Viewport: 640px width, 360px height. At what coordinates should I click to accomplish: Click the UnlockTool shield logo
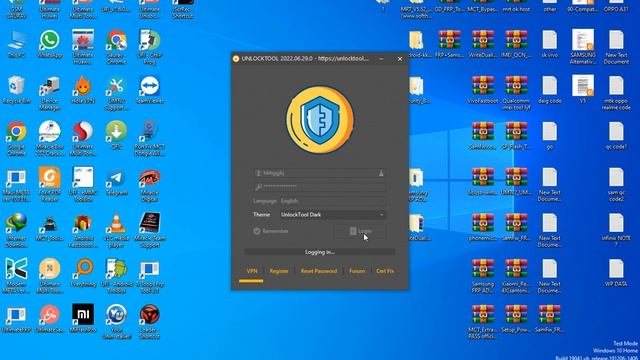320,120
